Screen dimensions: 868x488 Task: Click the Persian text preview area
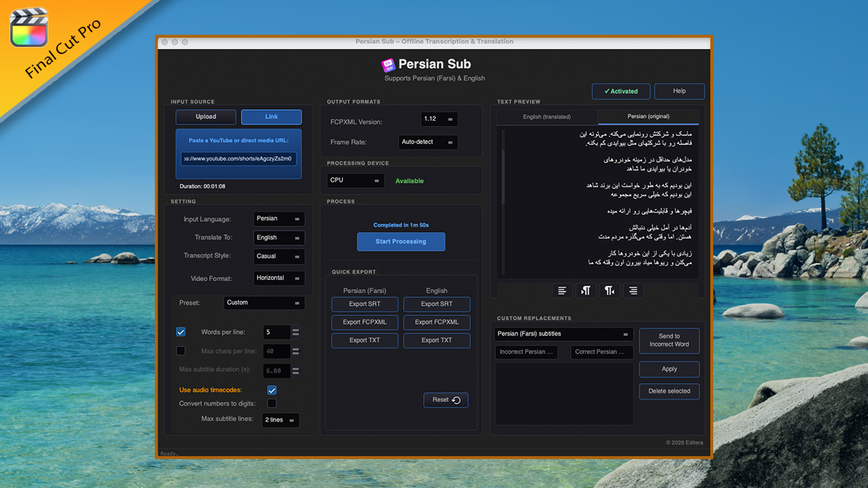pyautogui.click(x=599, y=202)
